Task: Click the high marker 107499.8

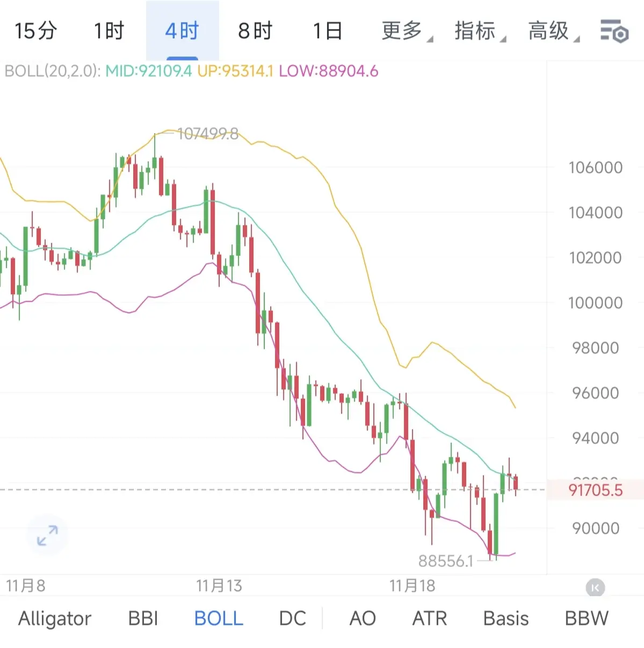Action: coord(207,134)
